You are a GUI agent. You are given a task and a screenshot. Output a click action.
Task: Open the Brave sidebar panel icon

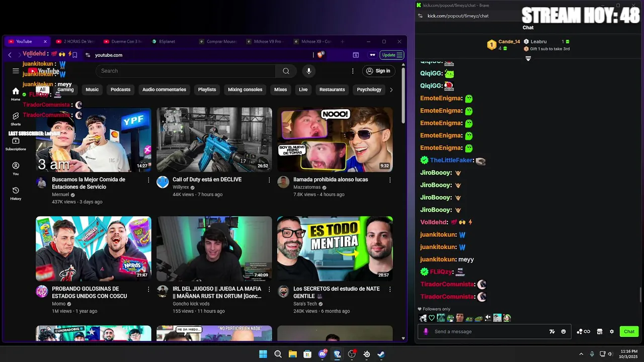coord(356,55)
